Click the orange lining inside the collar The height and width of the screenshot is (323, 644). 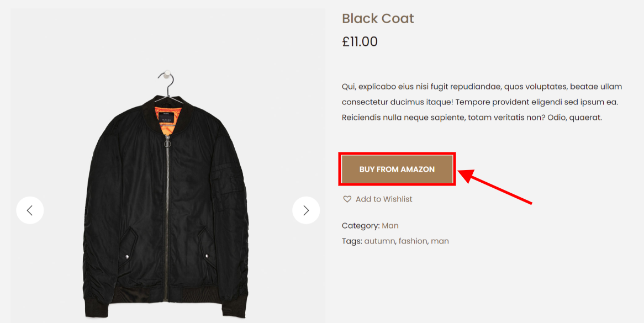pos(167,119)
